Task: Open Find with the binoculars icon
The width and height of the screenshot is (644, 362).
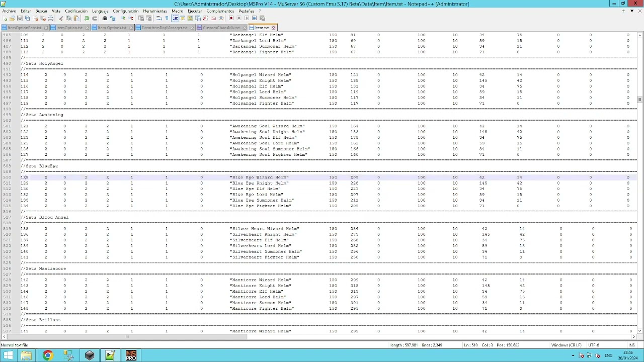Action: pos(105,18)
